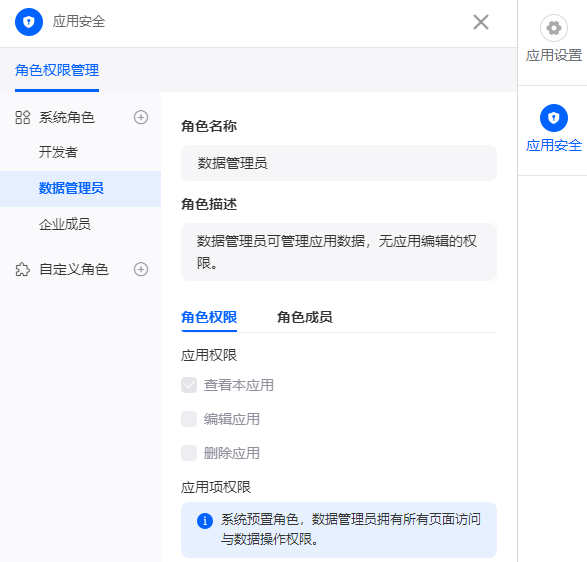587x562 pixels.
Task: Open 应用设置 gear icon
Action: 554,28
